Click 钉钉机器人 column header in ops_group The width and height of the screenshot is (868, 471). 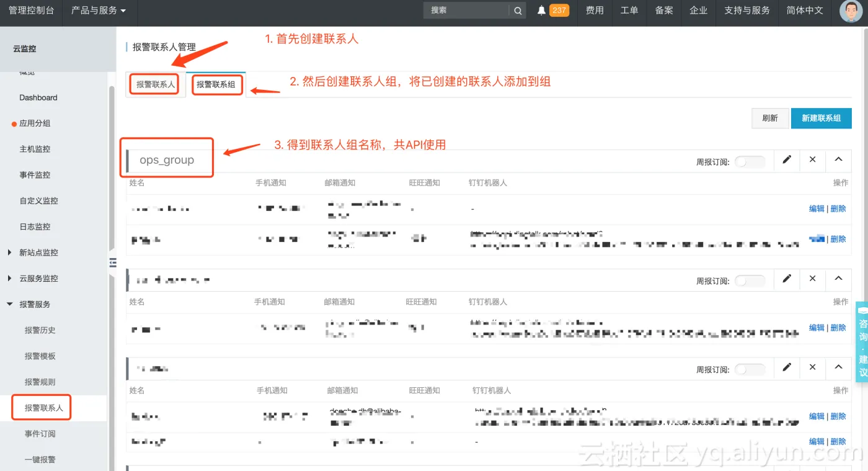pos(488,183)
